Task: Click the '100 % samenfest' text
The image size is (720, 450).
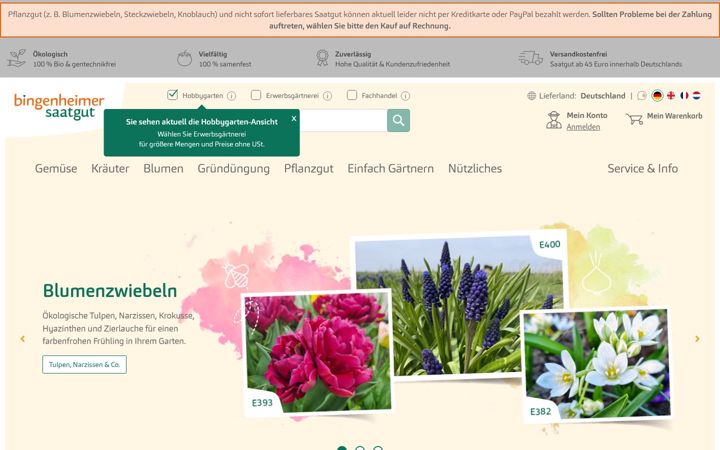Action: click(x=225, y=64)
